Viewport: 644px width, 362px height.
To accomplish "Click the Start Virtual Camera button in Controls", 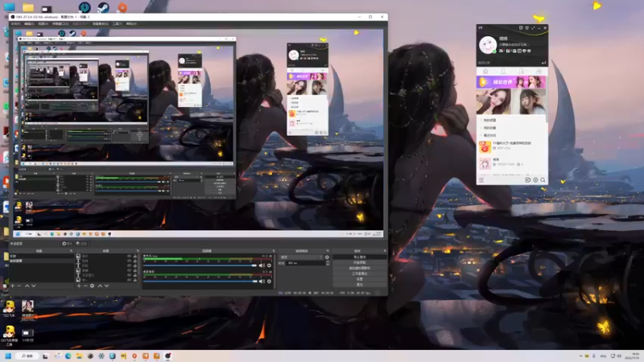I will click(x=359, y=268).
